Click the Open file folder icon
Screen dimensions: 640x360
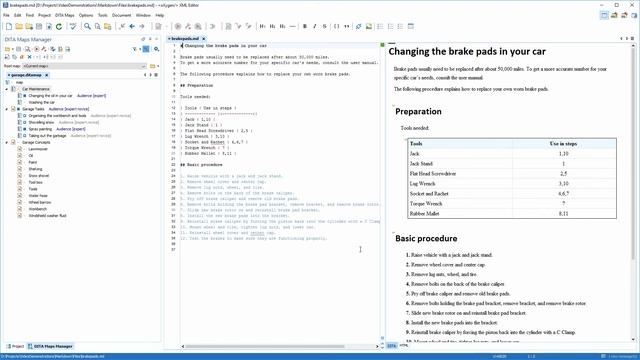(19, 27)
